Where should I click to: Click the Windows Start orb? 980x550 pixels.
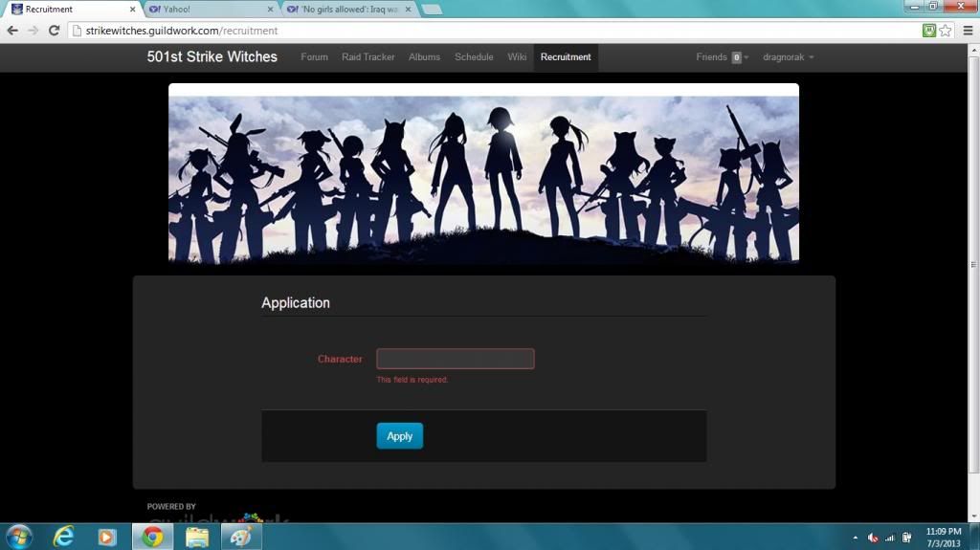click(x=19, y=537)
